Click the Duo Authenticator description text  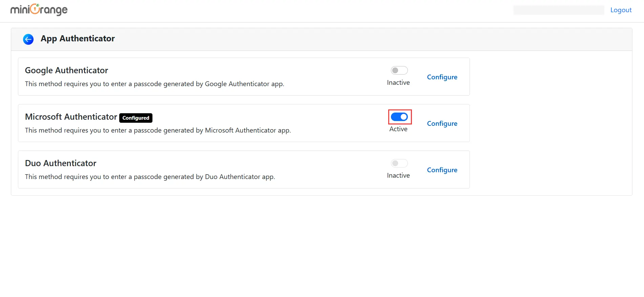point(150,177)
